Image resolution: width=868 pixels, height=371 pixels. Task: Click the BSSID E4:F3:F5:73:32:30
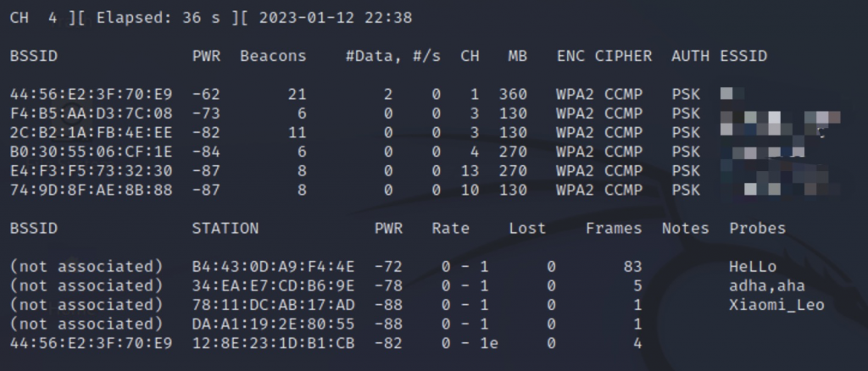pos(92,171)
